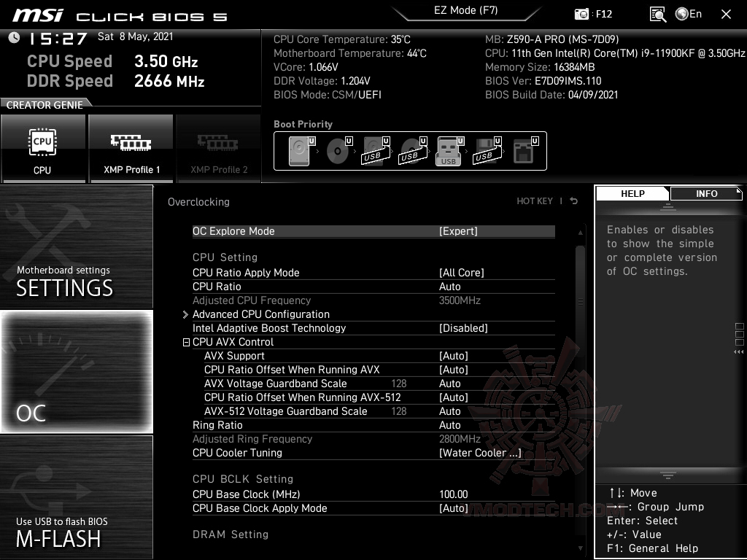Image resolution: width=747 pixels, height=560 pixels.
Task: Open the search magnifier icon in title bar
Action: 657,13
